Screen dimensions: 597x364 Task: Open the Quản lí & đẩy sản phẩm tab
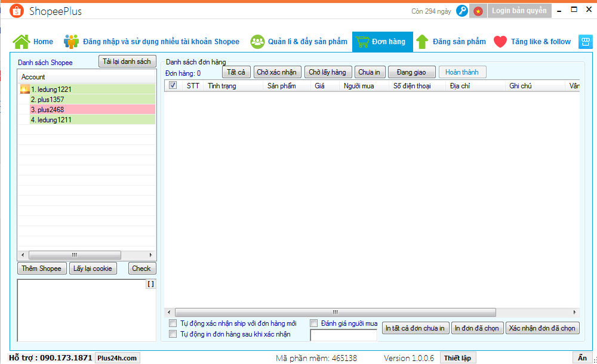299,42
